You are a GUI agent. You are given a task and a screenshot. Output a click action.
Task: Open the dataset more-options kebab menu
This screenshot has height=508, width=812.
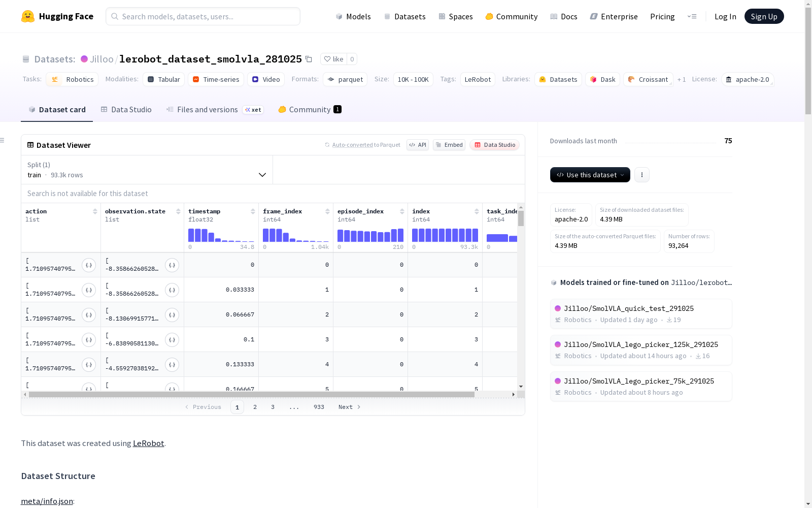[642, 175]
